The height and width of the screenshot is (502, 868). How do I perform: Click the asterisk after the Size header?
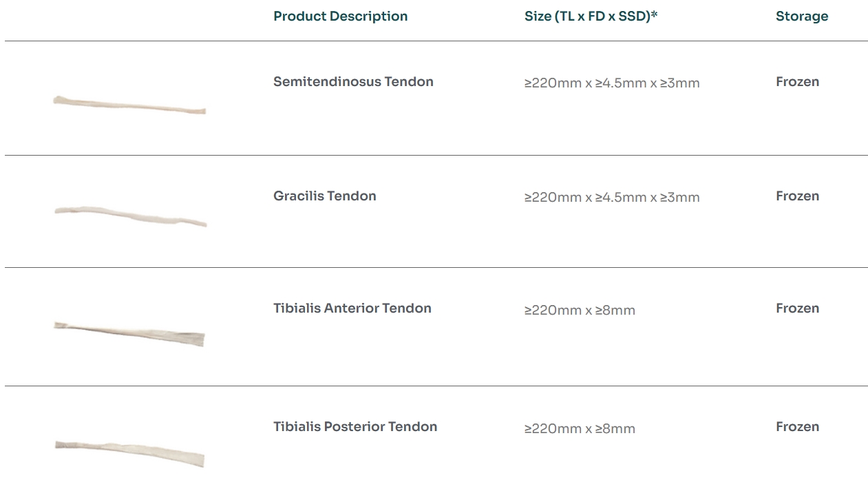[x=655, y=14]
